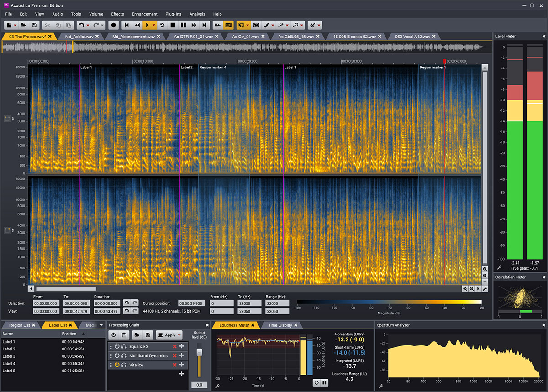Toggle the Multiband Dynamics power icon

pyautogui.click(x=117, y=355)
